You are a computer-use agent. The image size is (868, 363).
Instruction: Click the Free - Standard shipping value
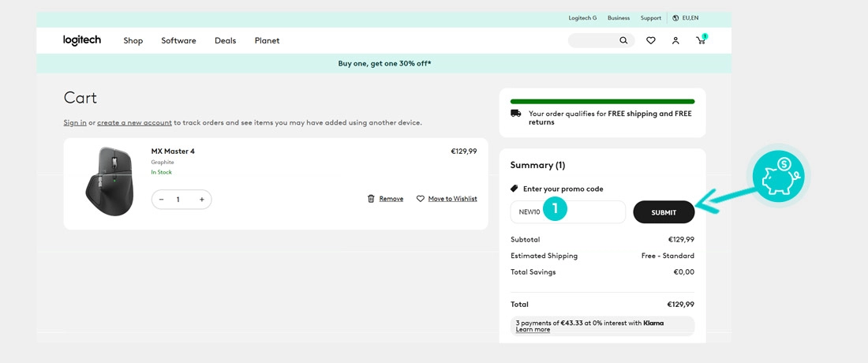tap(668, 256)
